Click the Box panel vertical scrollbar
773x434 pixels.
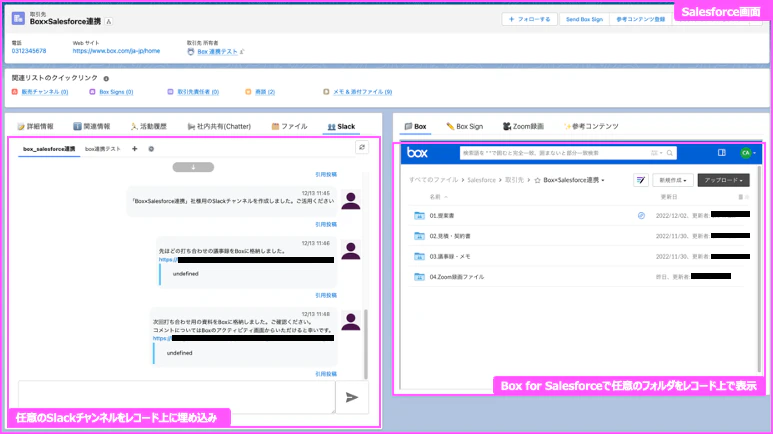[759, 269]
